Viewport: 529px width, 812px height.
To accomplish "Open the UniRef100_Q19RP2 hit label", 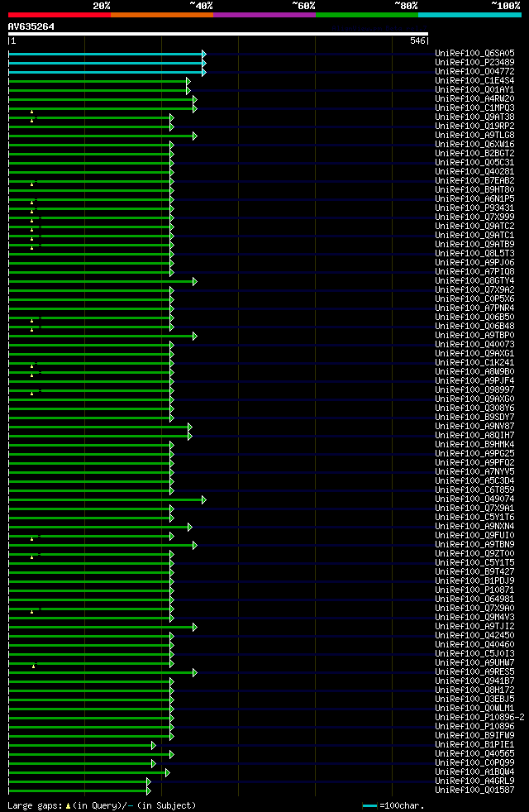I will click(474, 126).
